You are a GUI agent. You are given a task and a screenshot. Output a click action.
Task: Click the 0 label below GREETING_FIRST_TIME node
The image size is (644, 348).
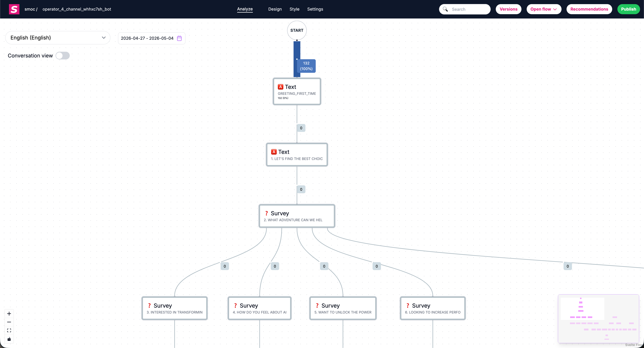tap(301, 128)
